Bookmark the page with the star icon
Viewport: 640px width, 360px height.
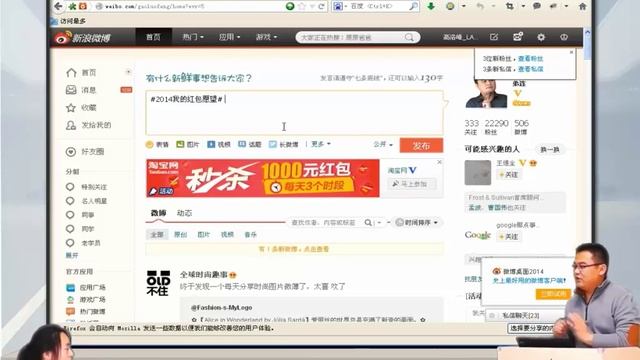pos(302,6)
